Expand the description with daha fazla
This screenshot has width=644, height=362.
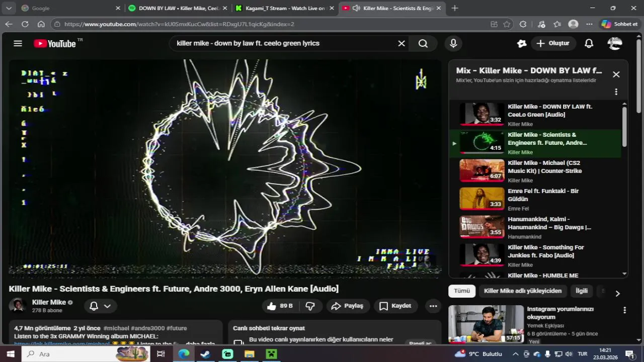click(x=200, y=344)
